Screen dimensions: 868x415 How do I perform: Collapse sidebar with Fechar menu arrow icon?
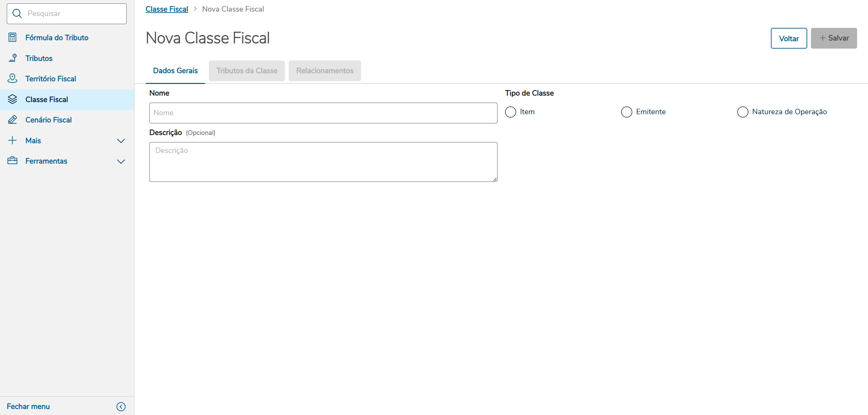click(121, 407)
